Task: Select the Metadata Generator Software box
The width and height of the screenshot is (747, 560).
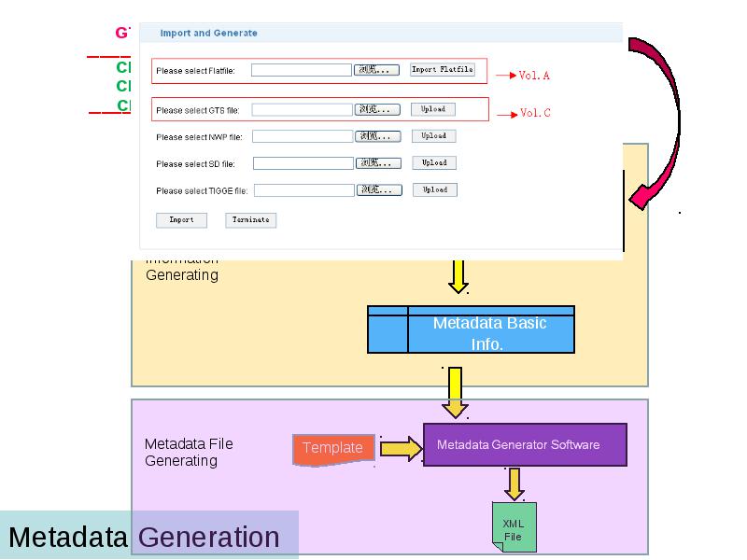Action: coord(525,445)
